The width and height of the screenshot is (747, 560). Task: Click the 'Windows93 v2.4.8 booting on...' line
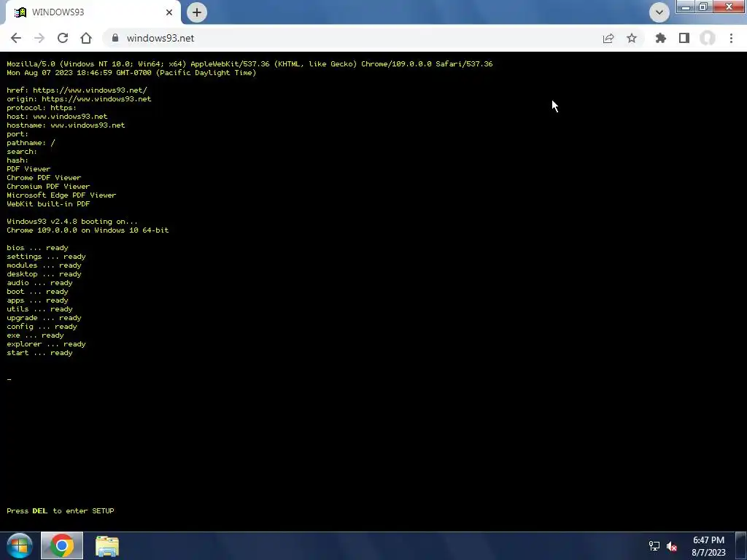[x=72, y=222]
